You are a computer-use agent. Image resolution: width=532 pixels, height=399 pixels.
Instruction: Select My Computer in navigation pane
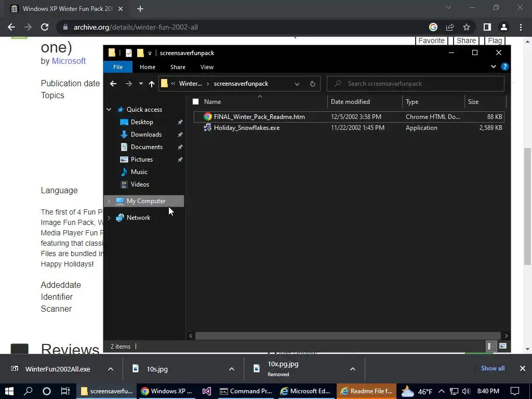click(x=146, y=201)
